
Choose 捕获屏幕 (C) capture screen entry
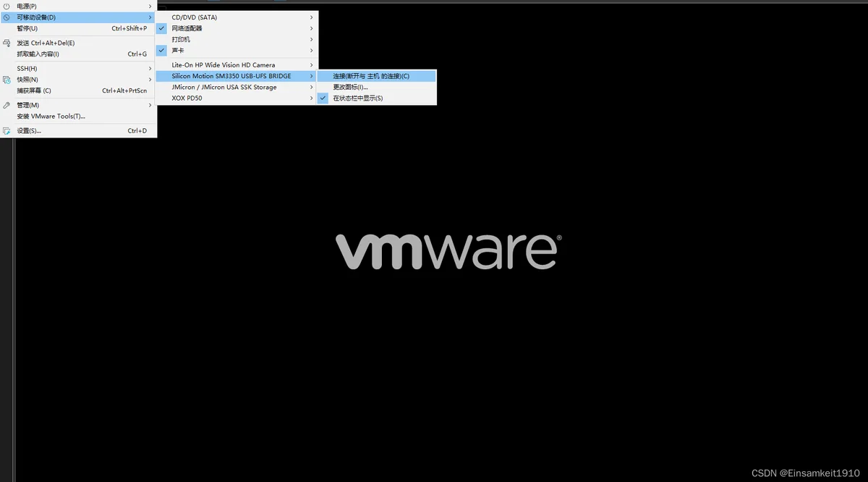(78, 90)
